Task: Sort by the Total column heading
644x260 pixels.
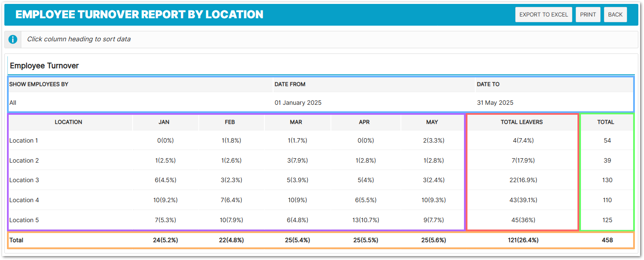Action: (x=606, y=122)
